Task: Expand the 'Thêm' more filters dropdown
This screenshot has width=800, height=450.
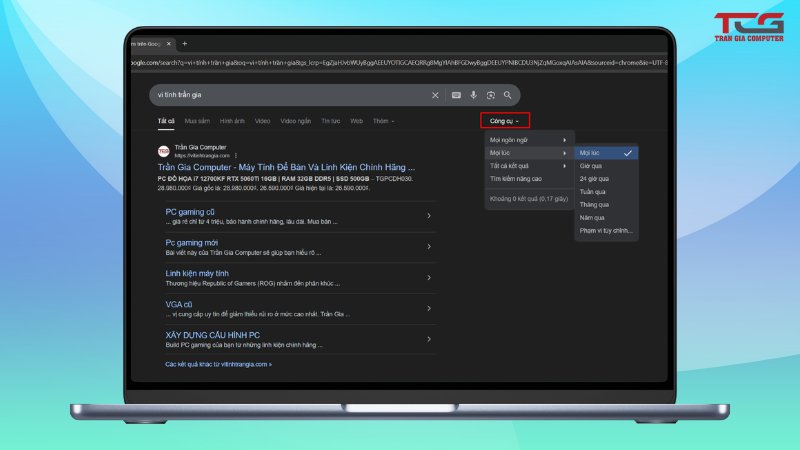Action: [x=383, y=121]
